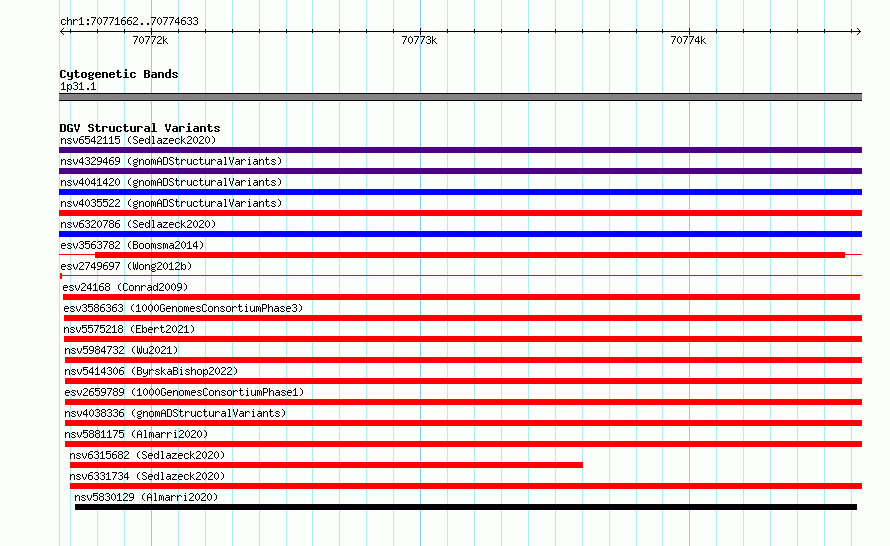Click the esv2659789 (1000GenomesConsortiumPhase1) label

[x=184, y=392]
